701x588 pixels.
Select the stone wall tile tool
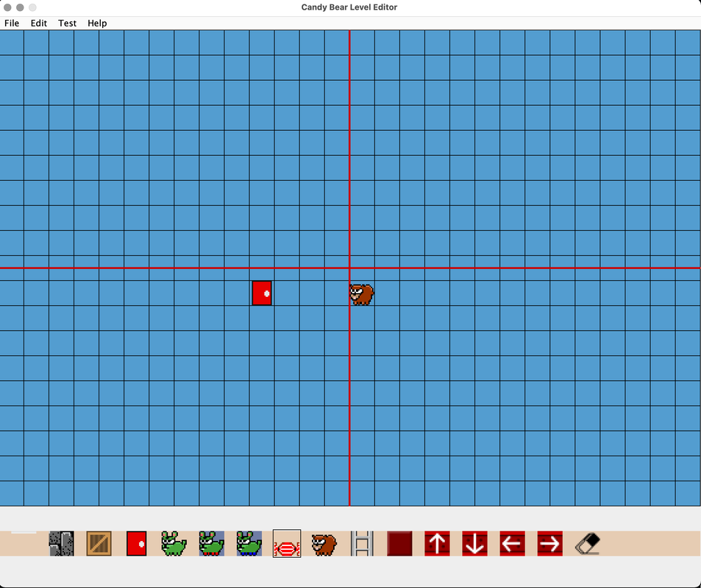[x=61, y=544]
